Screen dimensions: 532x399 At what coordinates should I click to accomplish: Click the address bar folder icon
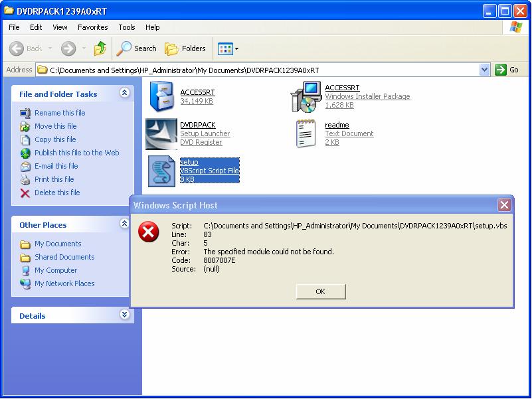[x=43, y=70]
